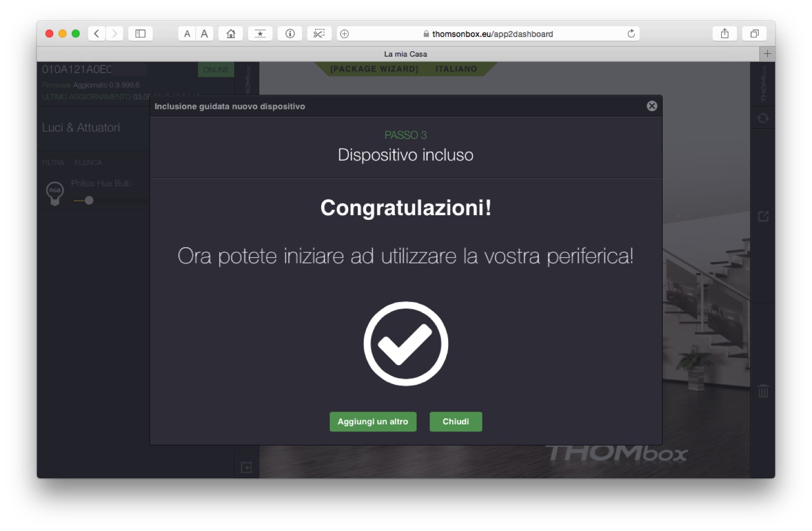
Task: Click the info circle toolbar icon
Action: point(290,34)
